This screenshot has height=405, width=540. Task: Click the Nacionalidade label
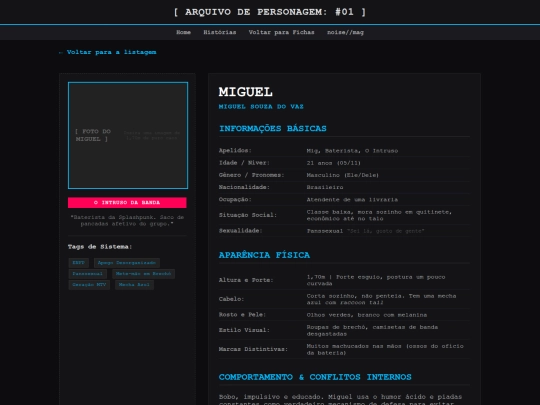click(x=244, y=187)
